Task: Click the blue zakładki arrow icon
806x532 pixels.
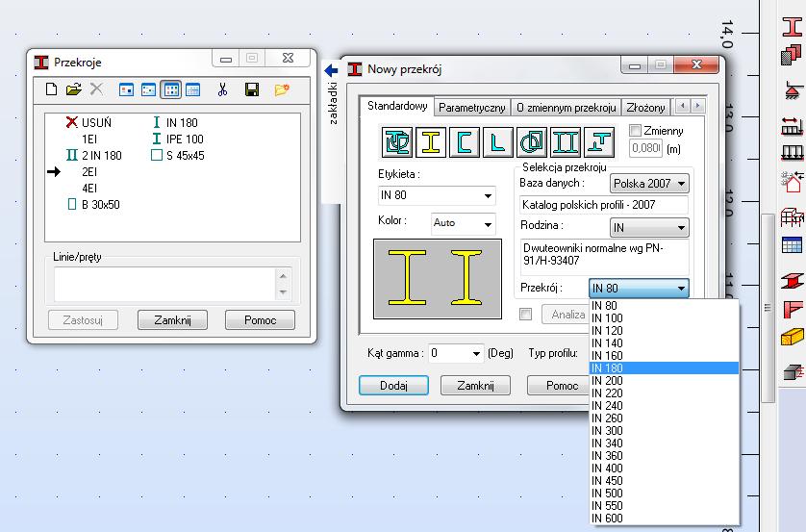Action: (331, 70)
